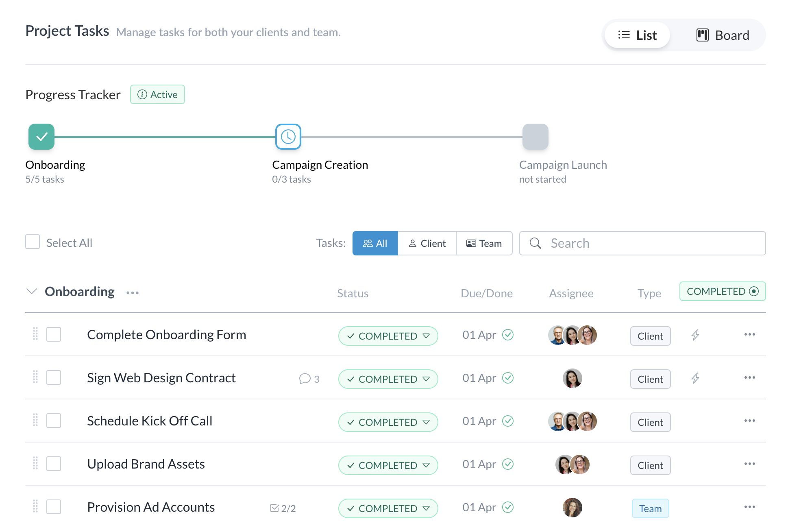Screen dimensions: 788x532
Task: Click the Campaign Creation clock step icon
Action: [288, 137]
